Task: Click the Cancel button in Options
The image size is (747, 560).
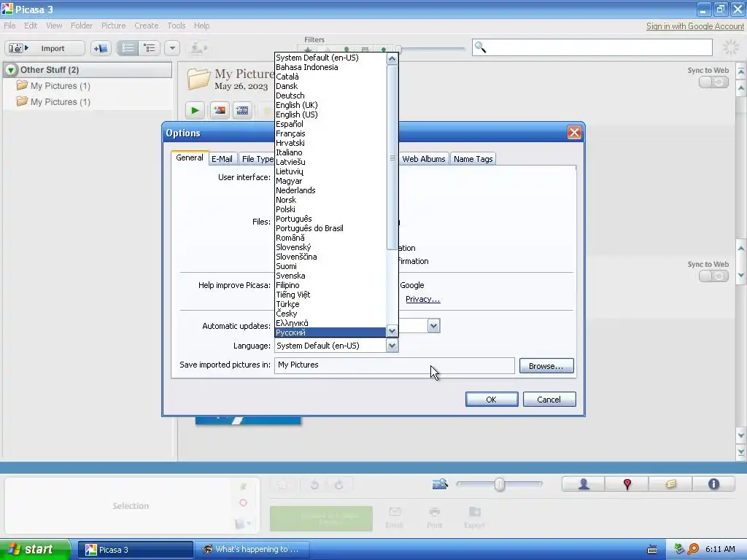Action: point(549,400)
